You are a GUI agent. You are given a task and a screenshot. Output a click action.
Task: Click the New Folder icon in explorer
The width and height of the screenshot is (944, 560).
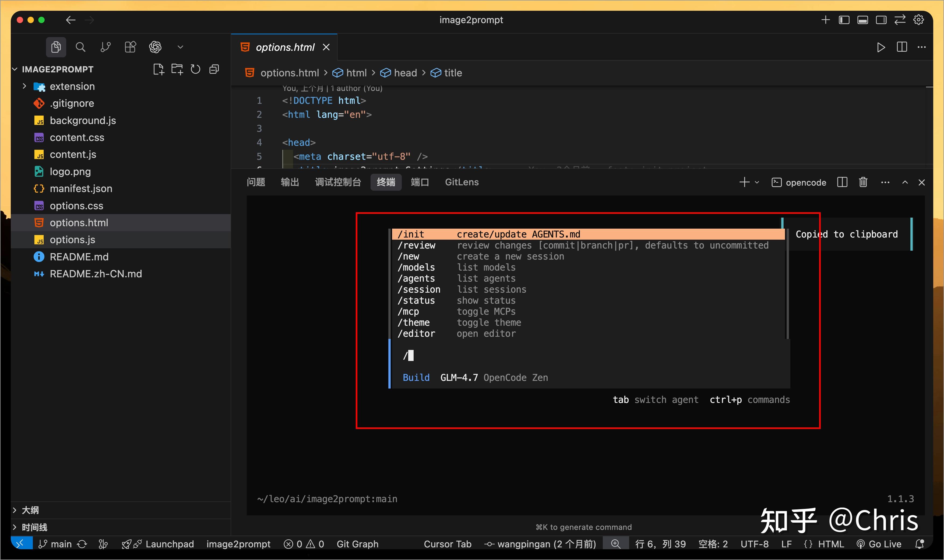point(177,69)
